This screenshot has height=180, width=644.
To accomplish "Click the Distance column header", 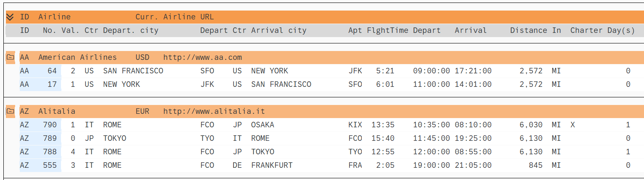I will [528, 30].
